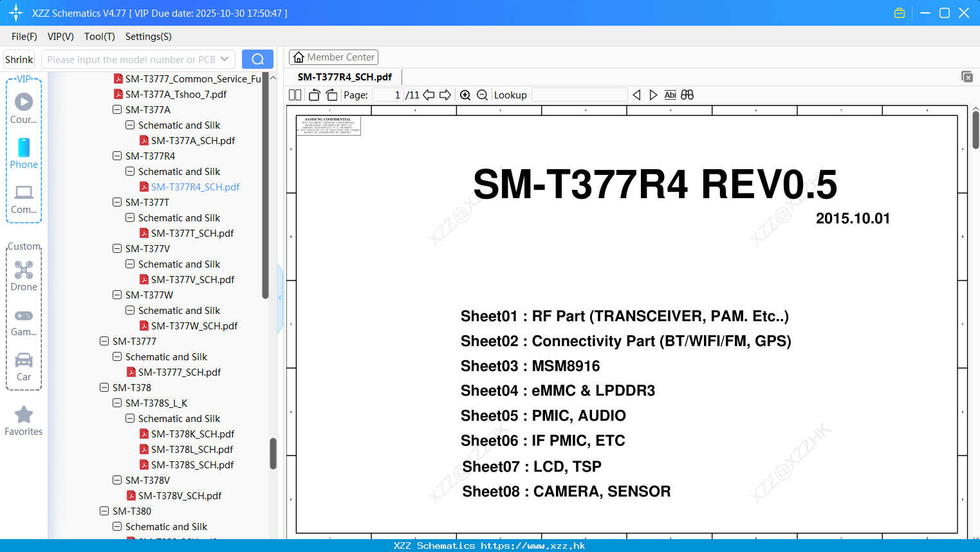The width and height of the screenshot is (980, 552).
Task: Zoom in on the schematic
Action: 465,95
